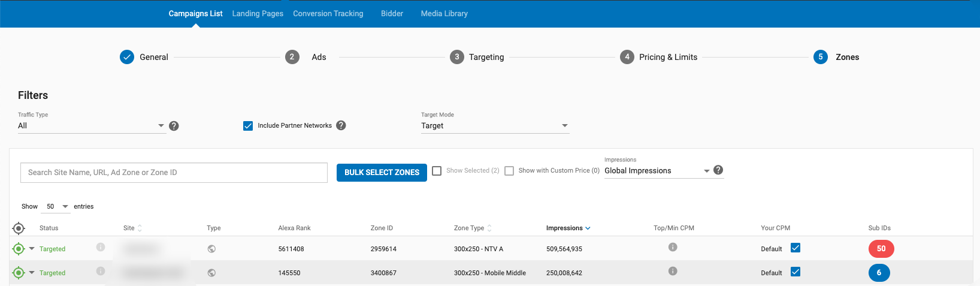The image size is (980, 286).
Task: Tick the Show with Custom Price checkbox
Action: [x=509, y=171]
